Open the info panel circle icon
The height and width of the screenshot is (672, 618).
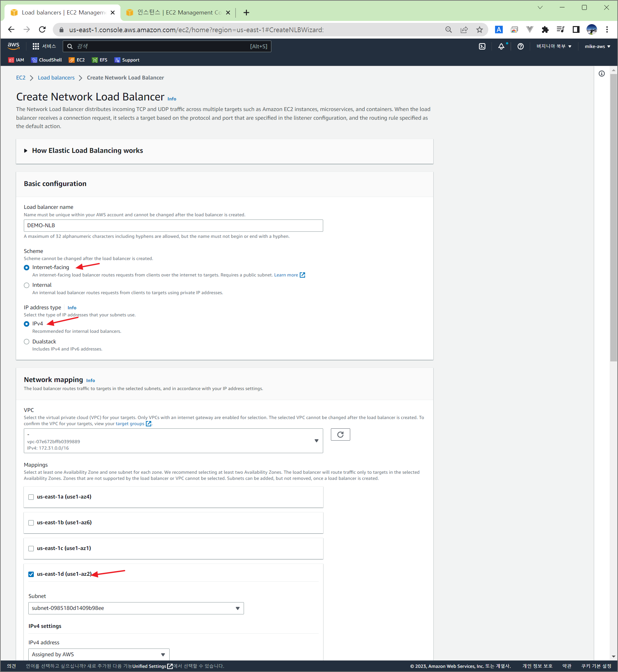601,74
